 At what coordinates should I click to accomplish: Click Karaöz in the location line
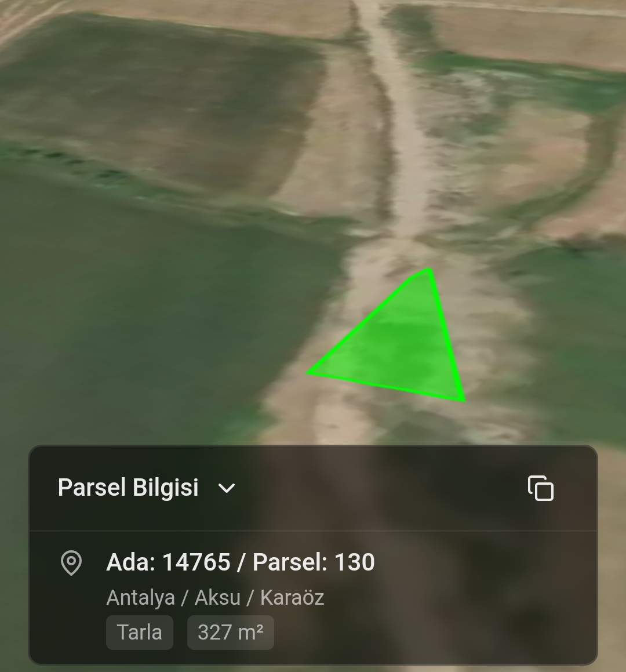coord(292,597)
